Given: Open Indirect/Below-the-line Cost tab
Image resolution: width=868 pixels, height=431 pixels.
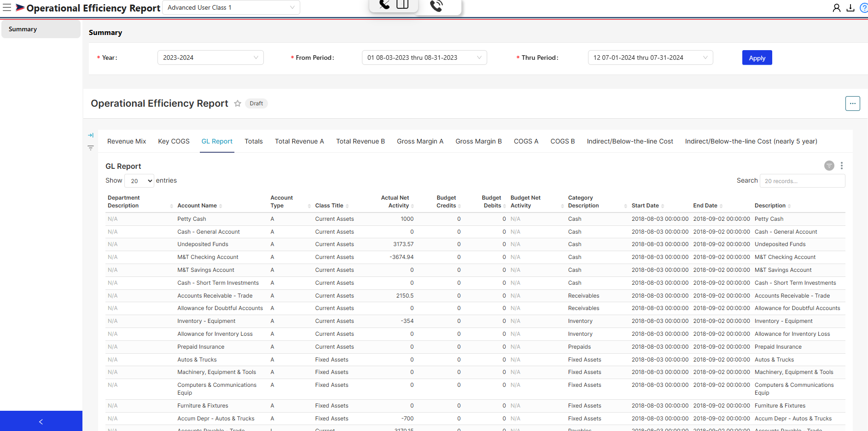Looking at the screenshot, I should 630,141.
